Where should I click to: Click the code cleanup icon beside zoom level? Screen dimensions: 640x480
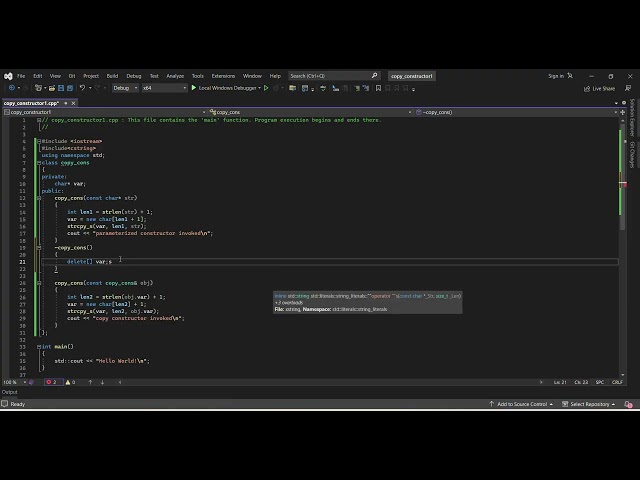(x=31, y=382)
